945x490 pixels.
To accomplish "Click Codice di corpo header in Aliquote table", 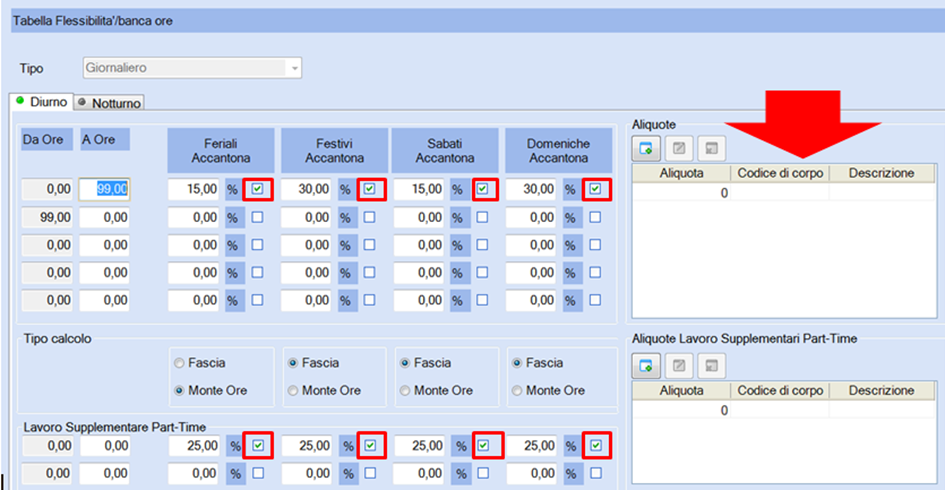I will 780,173.
